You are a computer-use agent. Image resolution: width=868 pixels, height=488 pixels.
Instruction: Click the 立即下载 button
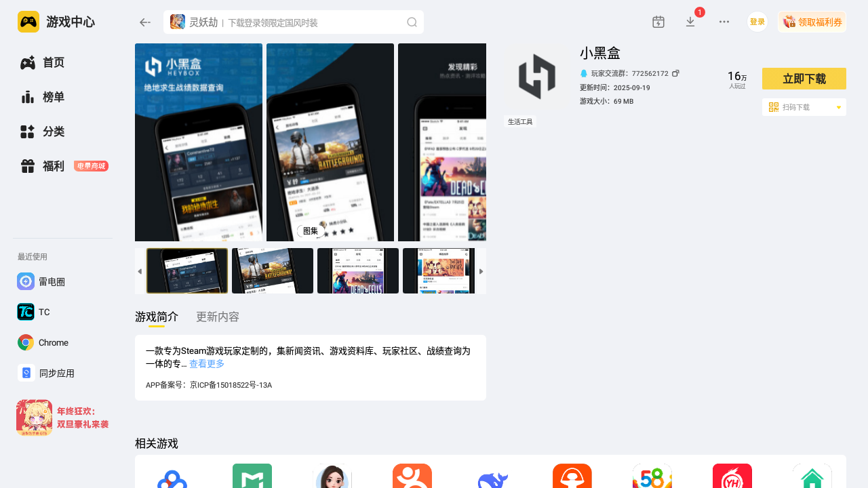(804, 79)
